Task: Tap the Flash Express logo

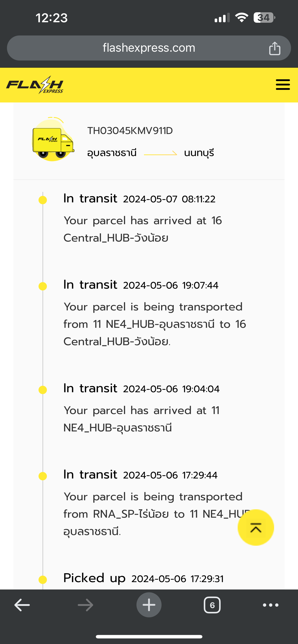Action: coord(35,85)
